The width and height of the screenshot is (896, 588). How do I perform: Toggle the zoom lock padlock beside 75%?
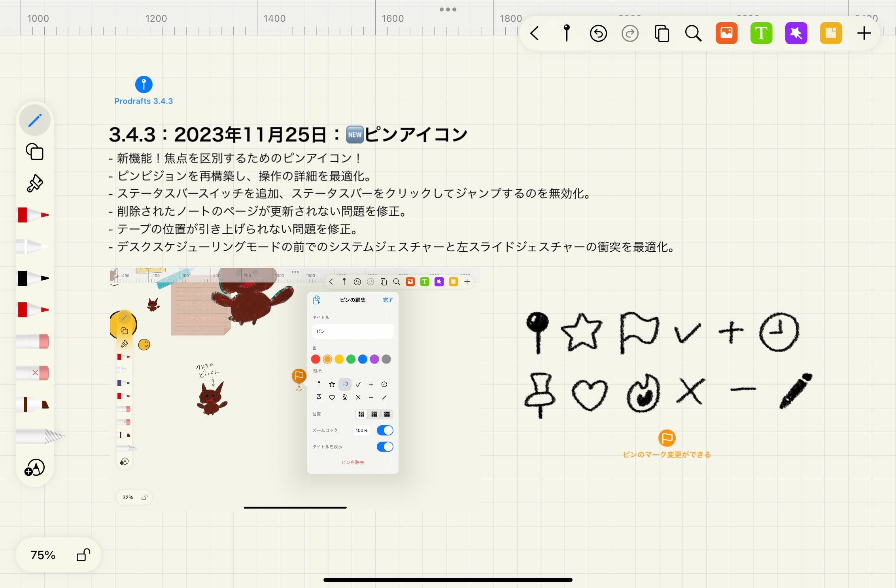pyautogui.click(x=83, y=555)
